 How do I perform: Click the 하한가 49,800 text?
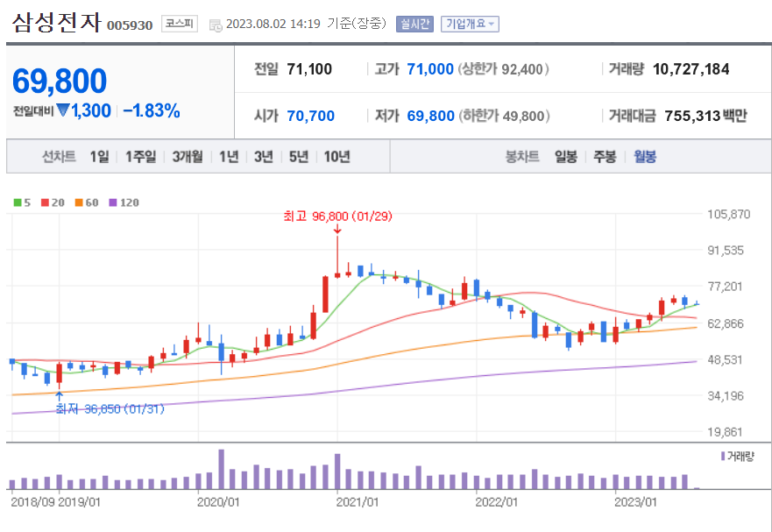click(504, 116)
